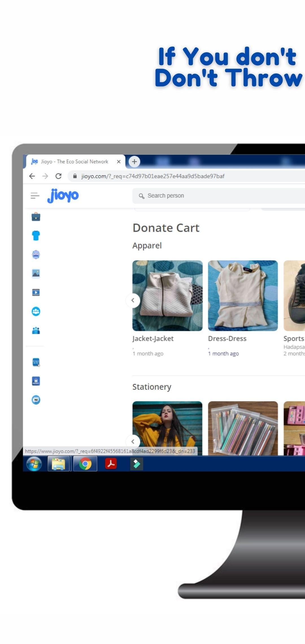Screen dimensions: 305x644
Task: Click the round groups sidebar icon
Action: 36,311
